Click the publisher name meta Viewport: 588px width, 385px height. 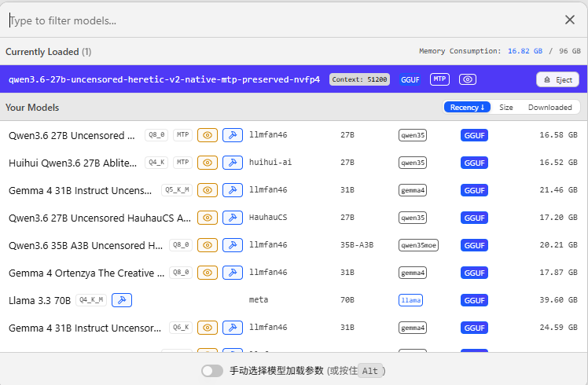tap(259, 299)
